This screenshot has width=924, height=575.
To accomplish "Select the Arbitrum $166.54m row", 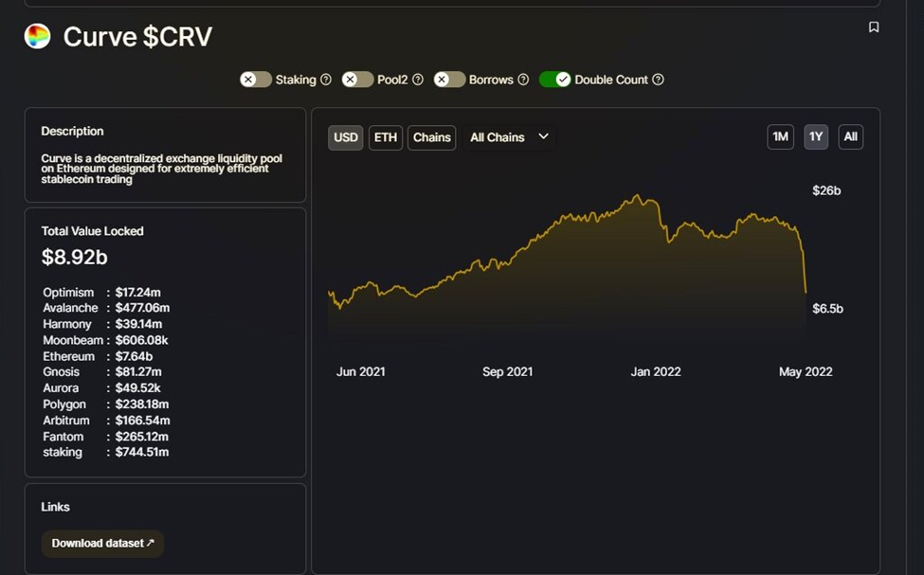I will 106,421.
